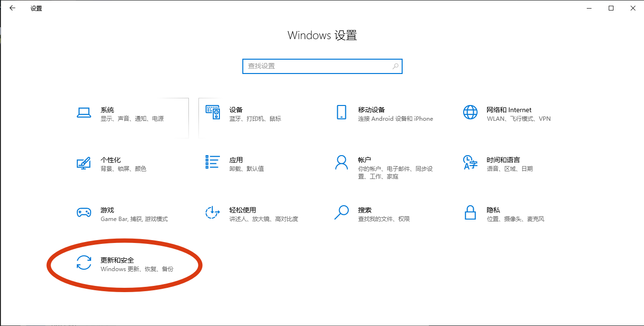Screen dimensions: 644x326
Task: Open the 时间和语言 clock icon
Action: point(470,162)
